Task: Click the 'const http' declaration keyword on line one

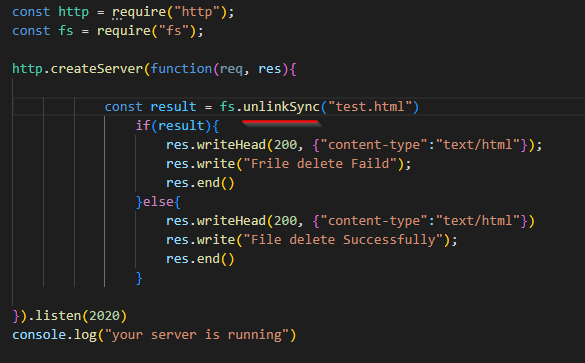Action: (31, 12)
